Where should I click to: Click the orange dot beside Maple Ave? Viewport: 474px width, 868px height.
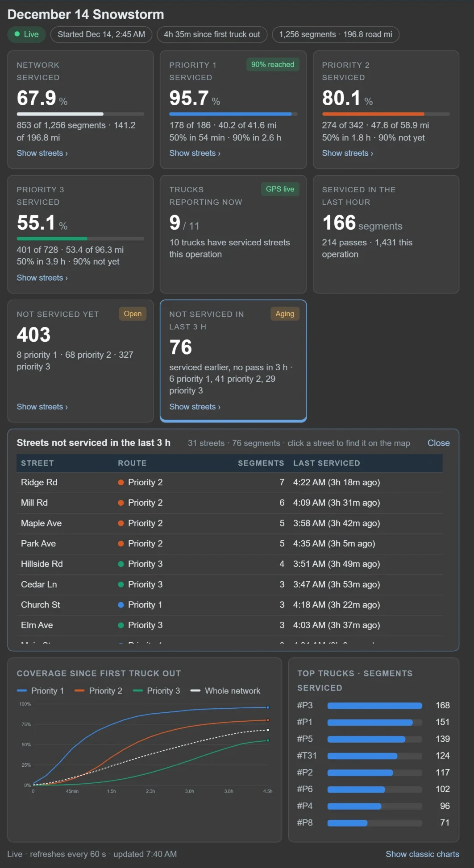(x=121, y=523)
